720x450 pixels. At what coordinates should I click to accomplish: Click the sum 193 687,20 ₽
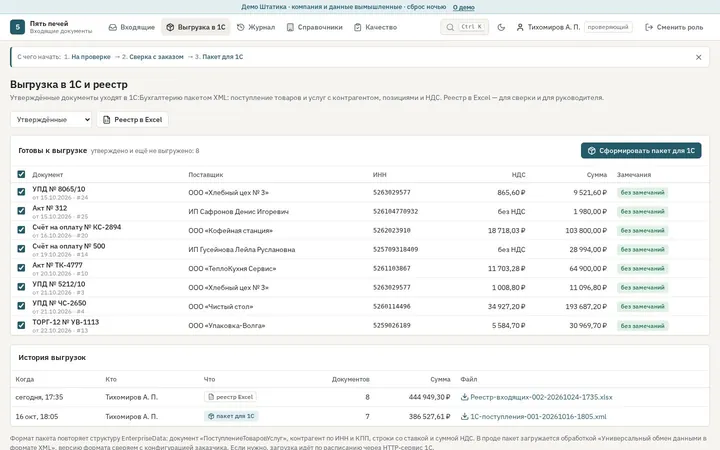[586, 307]
